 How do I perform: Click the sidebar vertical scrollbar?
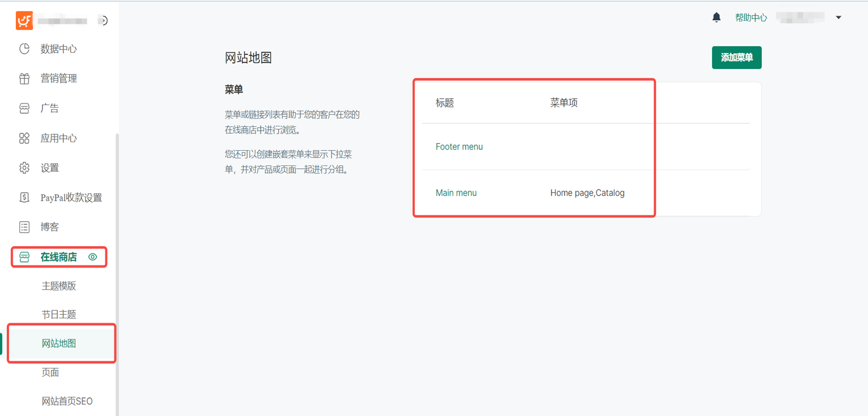(117, 274)
